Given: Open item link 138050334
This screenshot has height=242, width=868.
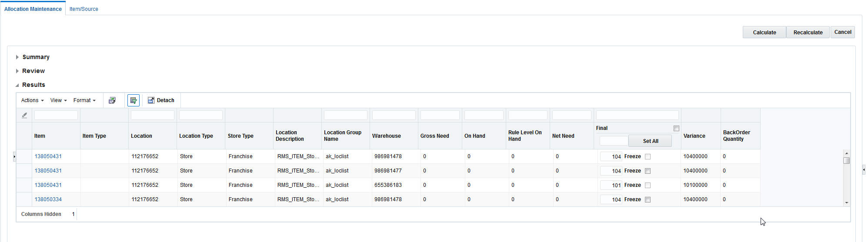Looking at the screenshot, I should coord(48,199).
